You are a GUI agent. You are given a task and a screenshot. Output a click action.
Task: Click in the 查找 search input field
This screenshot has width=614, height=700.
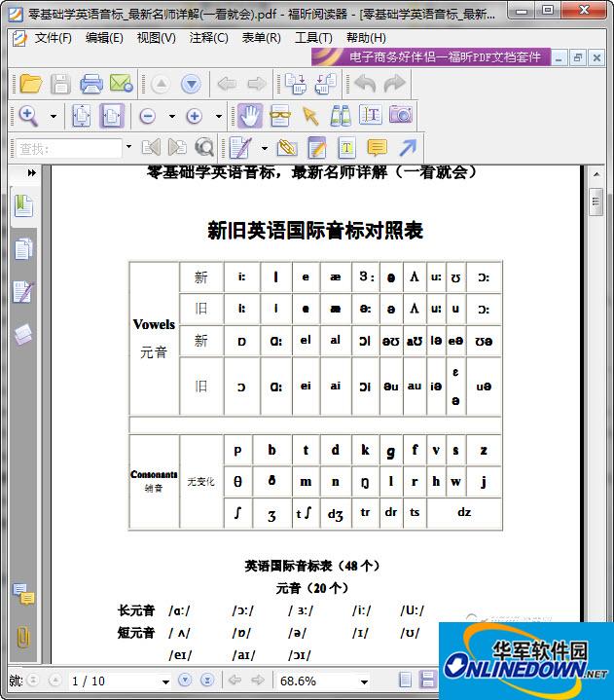(x=69, y=148)
